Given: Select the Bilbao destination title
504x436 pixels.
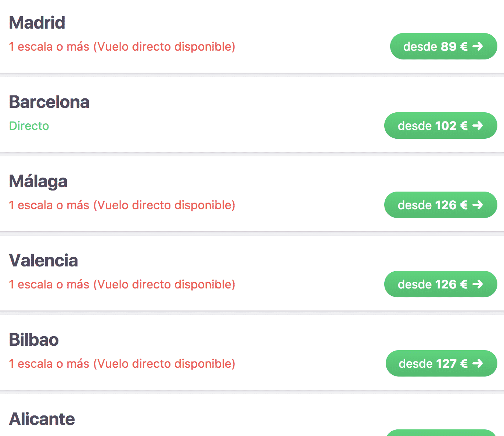Looking at the screenshot, I should pyautogui.click(x=34, y=340).
